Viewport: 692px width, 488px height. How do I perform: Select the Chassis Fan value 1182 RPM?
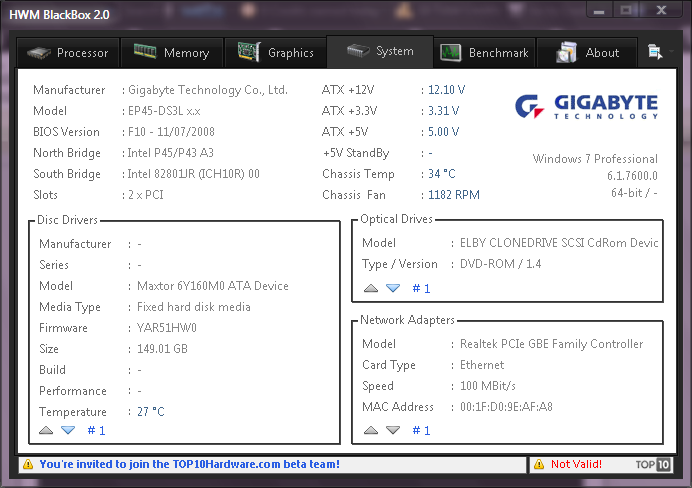click(454, 195)
